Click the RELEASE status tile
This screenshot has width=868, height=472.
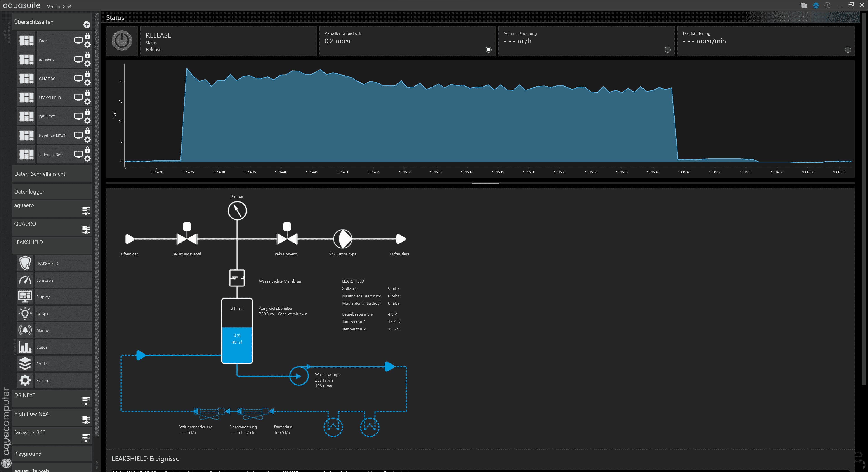(228, 41)
